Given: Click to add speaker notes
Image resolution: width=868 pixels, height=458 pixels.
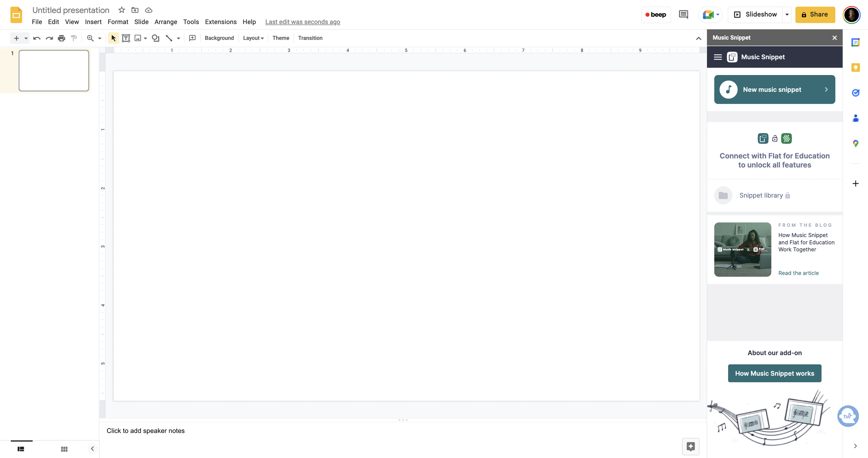Looking at the screenshot, I should click(x=145, y=431).
